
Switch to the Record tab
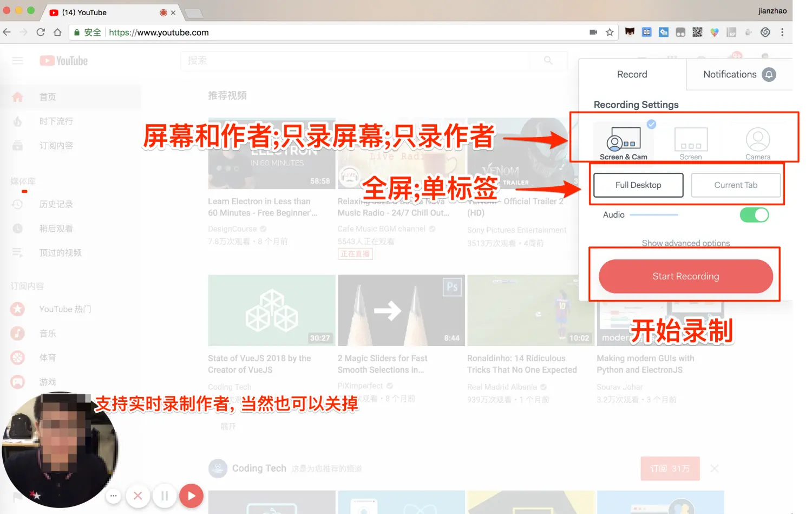tap(632, 74)
